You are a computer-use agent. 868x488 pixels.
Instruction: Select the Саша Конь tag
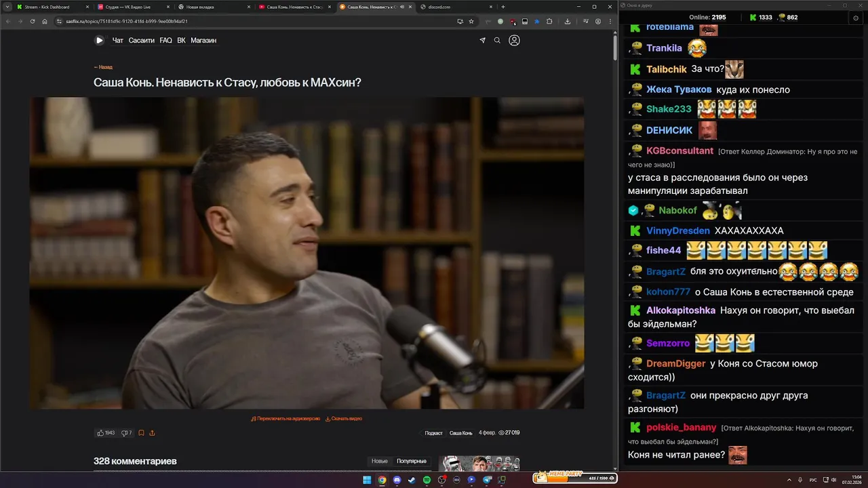pyautogui.click(x=461, y=433)
